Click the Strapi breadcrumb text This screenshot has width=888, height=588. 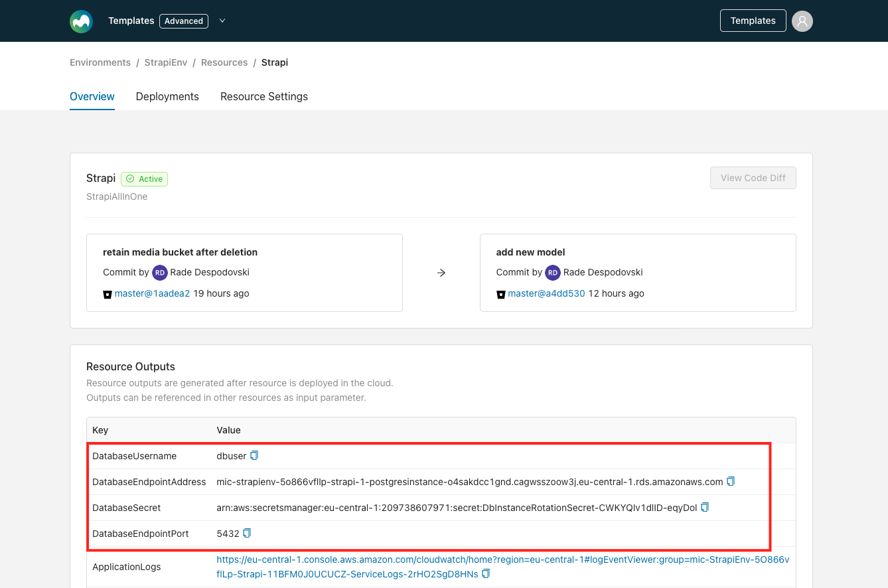275,62
